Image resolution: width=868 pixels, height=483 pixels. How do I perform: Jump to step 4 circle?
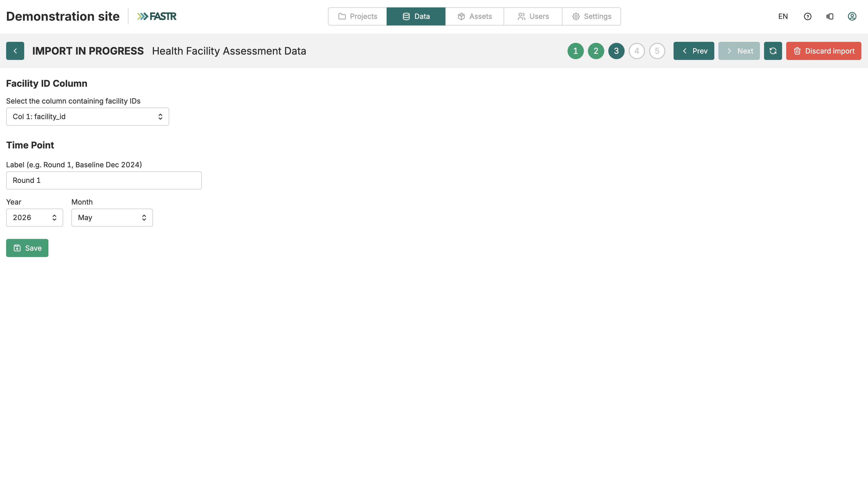pyautogui.click(x=637, y=51)
